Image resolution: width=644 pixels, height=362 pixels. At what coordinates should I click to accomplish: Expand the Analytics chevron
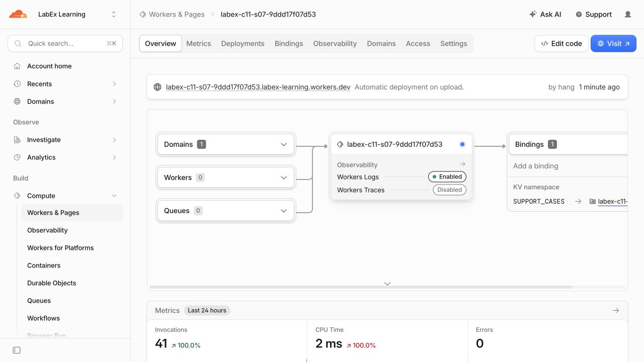[x=114, y=157]
